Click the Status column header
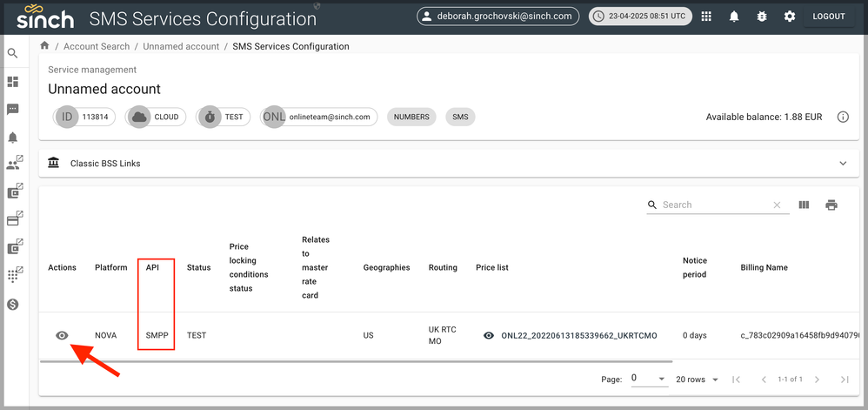 (x=198, y=267)
